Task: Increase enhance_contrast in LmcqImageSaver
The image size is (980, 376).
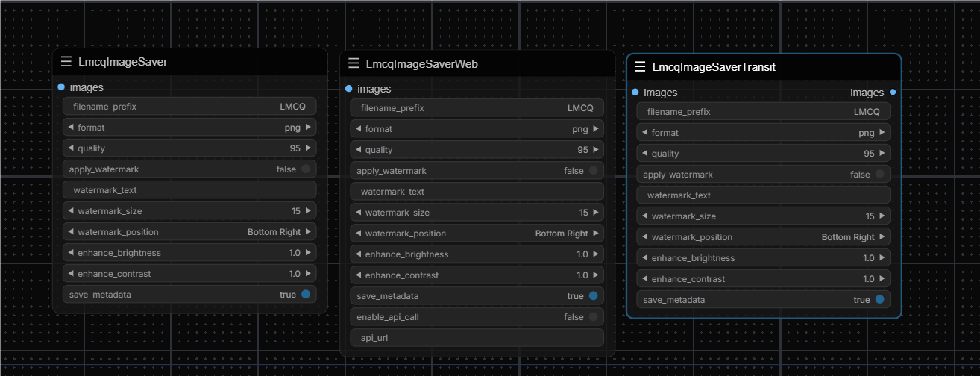Action: [308, 274]
